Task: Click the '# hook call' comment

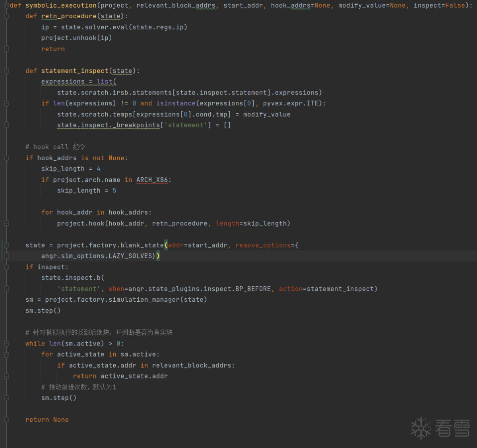Action: [x=55, y=147]
